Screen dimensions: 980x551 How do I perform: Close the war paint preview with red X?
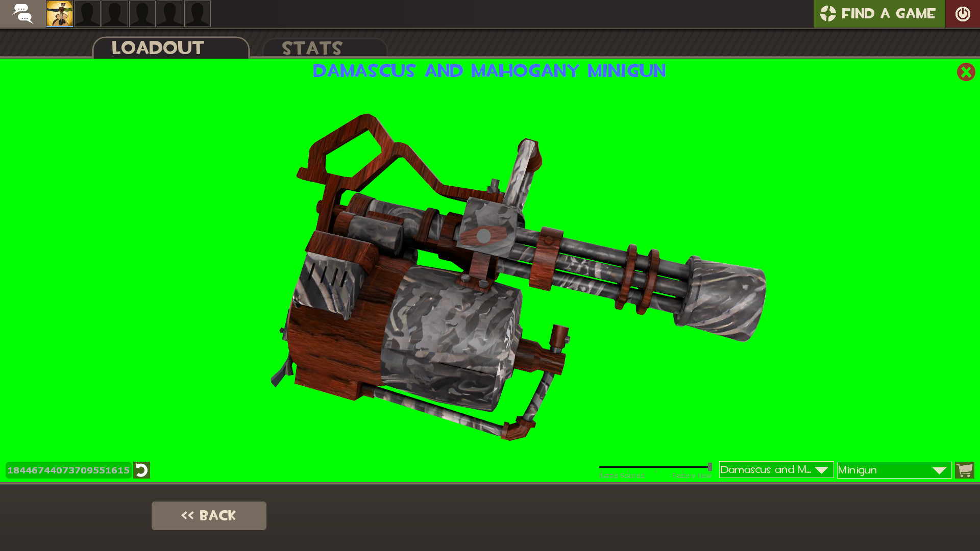966,72
